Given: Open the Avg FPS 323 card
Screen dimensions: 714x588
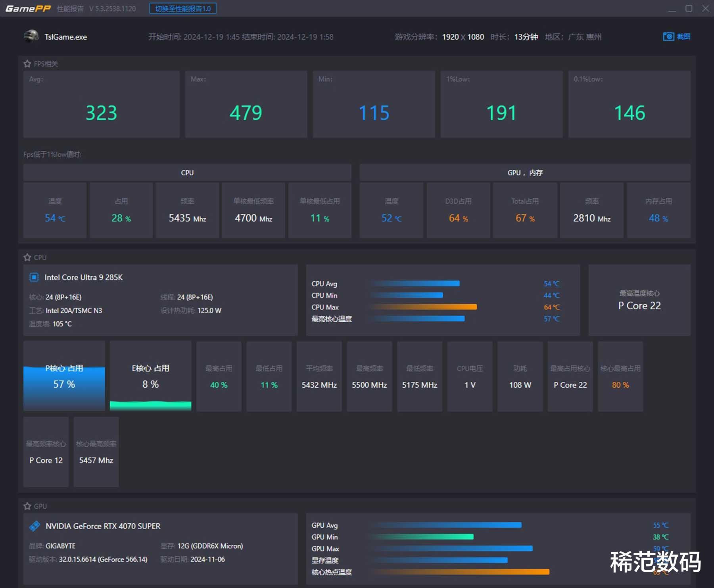Looking at the screenshot, I should tap(101, 104).
